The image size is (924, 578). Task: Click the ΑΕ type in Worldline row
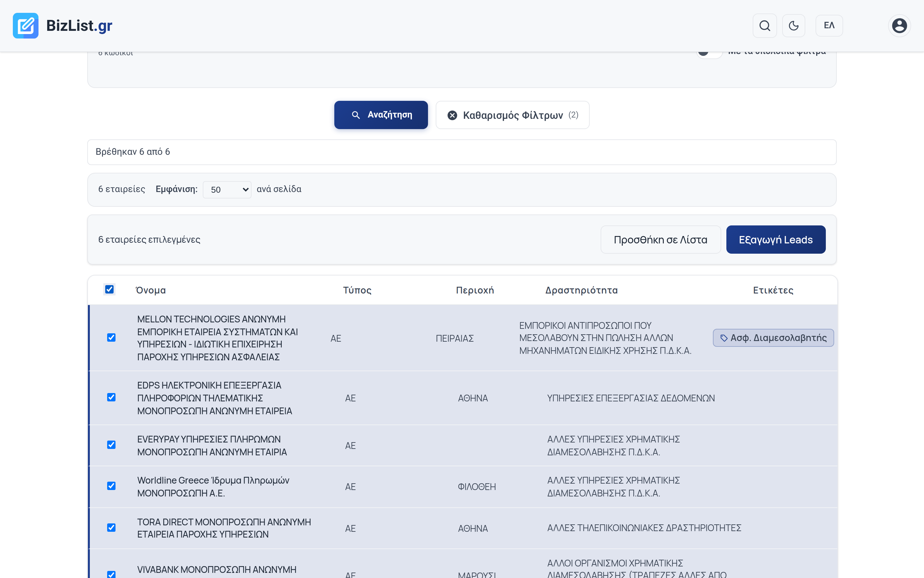(350, 486)
